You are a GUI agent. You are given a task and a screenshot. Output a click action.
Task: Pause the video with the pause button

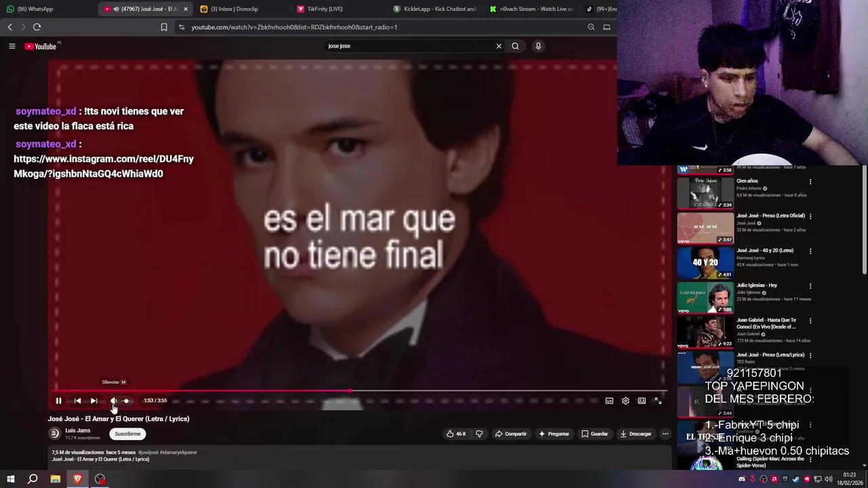point(58,401)
